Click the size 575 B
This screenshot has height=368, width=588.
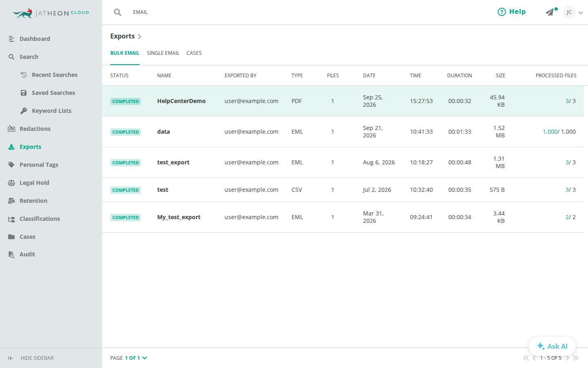click(497, 190)
